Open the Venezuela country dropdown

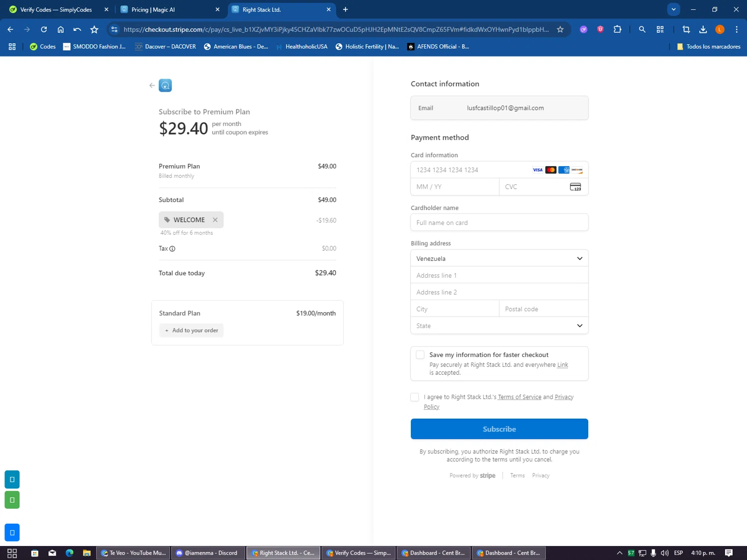click(x=499, y=258)
